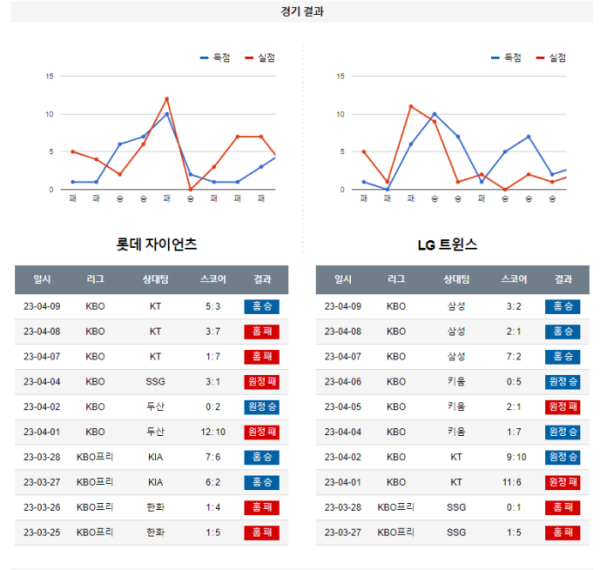The width and height of the screenshot is (600, 570).
Task: Click KBO프리 league in Lotte 23-03-27 row
Action: click(95, 482)
